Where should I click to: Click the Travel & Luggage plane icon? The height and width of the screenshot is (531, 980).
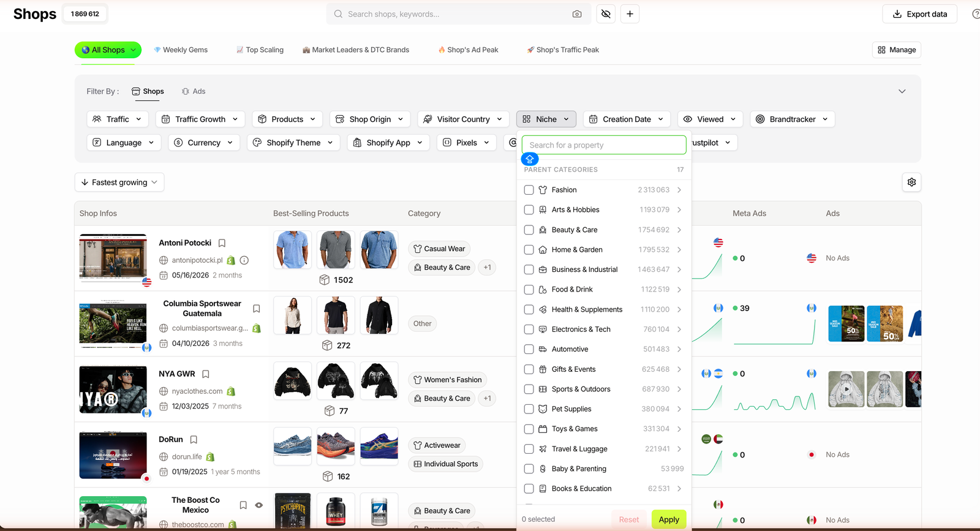[x=543, y=449]
